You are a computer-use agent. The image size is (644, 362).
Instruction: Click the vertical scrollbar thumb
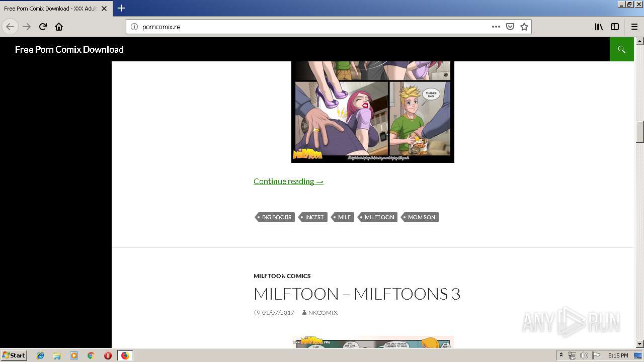tap(640, 132)
